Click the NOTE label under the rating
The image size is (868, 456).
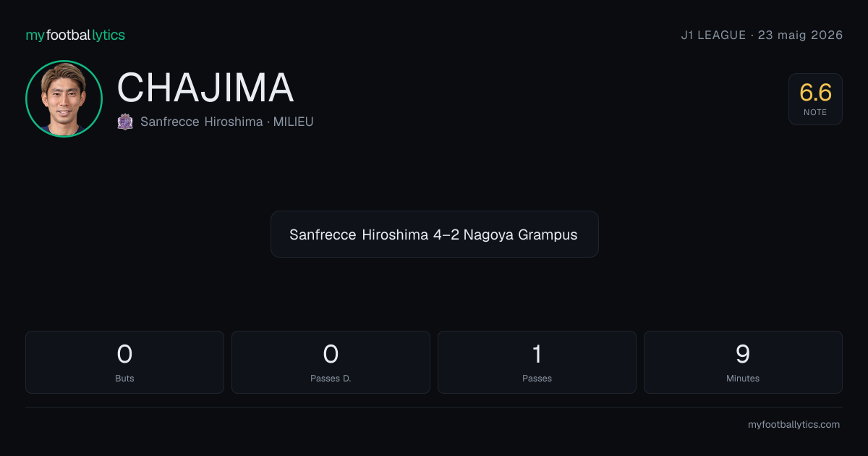coord(815,113)
